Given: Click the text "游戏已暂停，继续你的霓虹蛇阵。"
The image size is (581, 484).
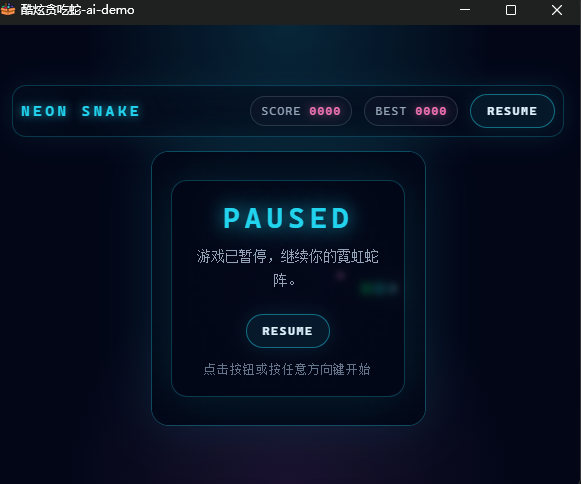Looking at the screenshot, I should (287, 268).
